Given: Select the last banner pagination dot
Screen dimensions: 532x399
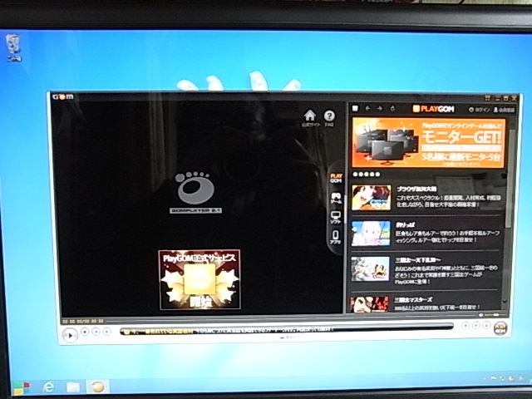Looking at the screenshot, I should pyautogui.click(x=377, y=175).
